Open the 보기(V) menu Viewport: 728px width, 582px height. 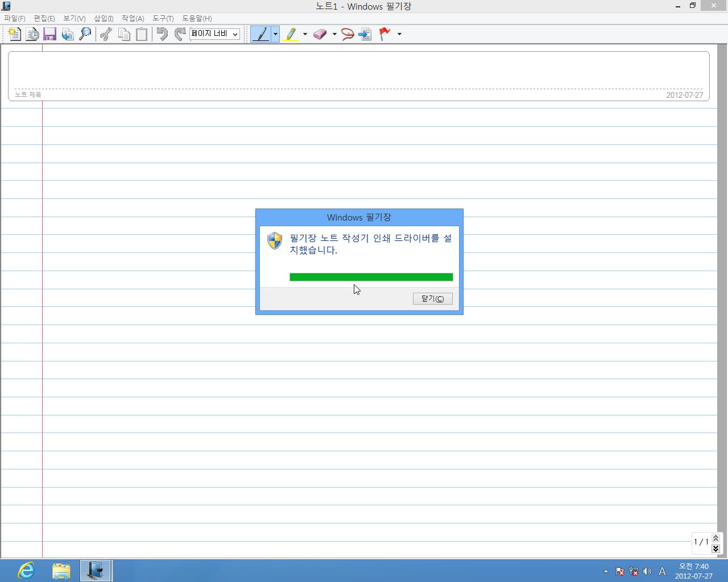tap(75, 18)
